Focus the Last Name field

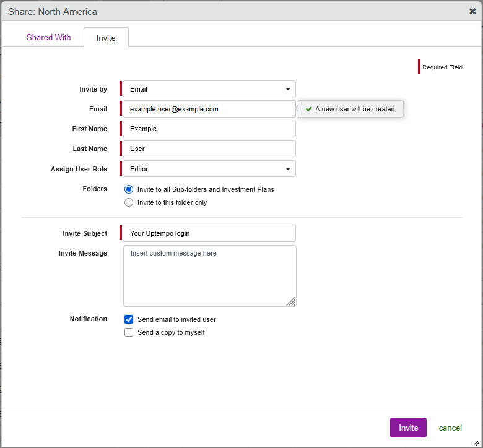209,149
